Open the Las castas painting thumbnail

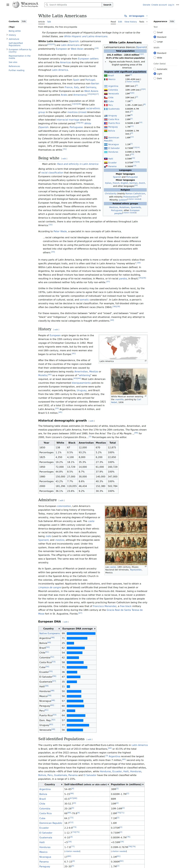(x=126, y=535)
